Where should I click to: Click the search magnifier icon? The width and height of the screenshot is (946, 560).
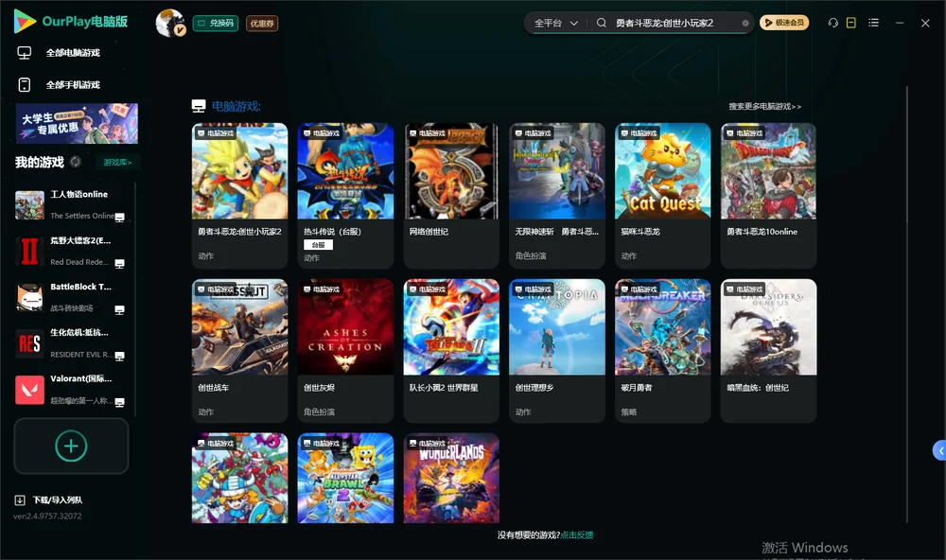point(602,23)
